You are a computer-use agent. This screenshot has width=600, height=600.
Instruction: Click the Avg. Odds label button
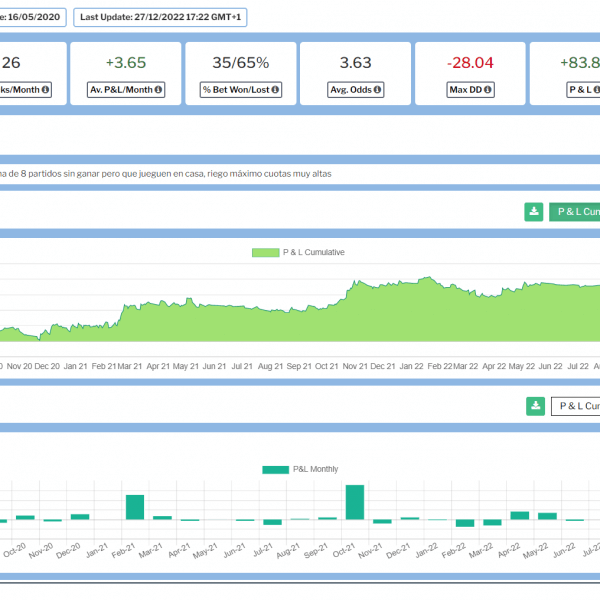355,90
